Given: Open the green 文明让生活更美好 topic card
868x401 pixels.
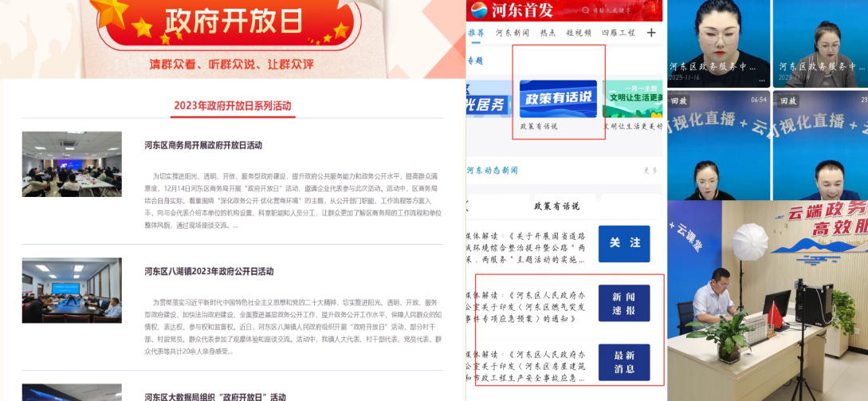Looking at the screenshot, I should click(x=633, y=99).
